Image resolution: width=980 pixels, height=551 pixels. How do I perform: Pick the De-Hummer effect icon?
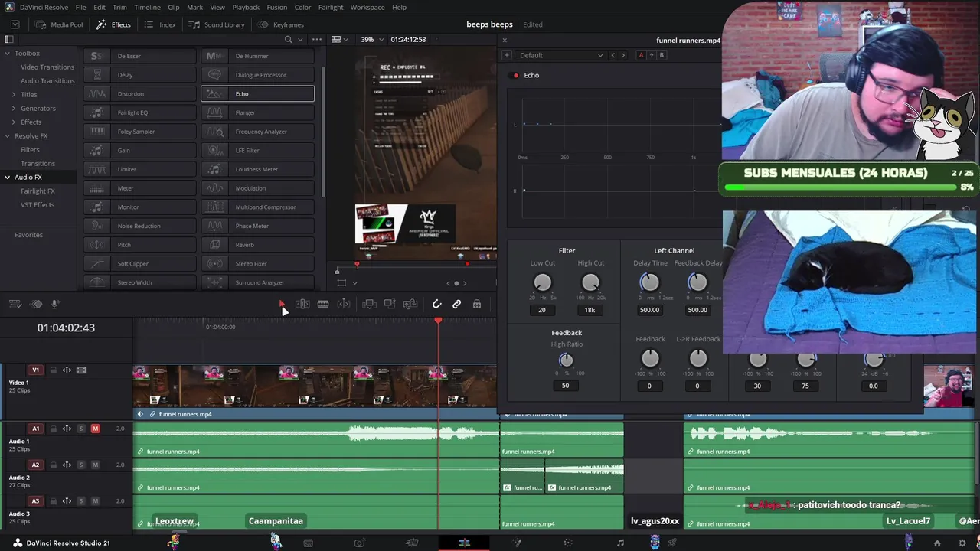point(215,56)
